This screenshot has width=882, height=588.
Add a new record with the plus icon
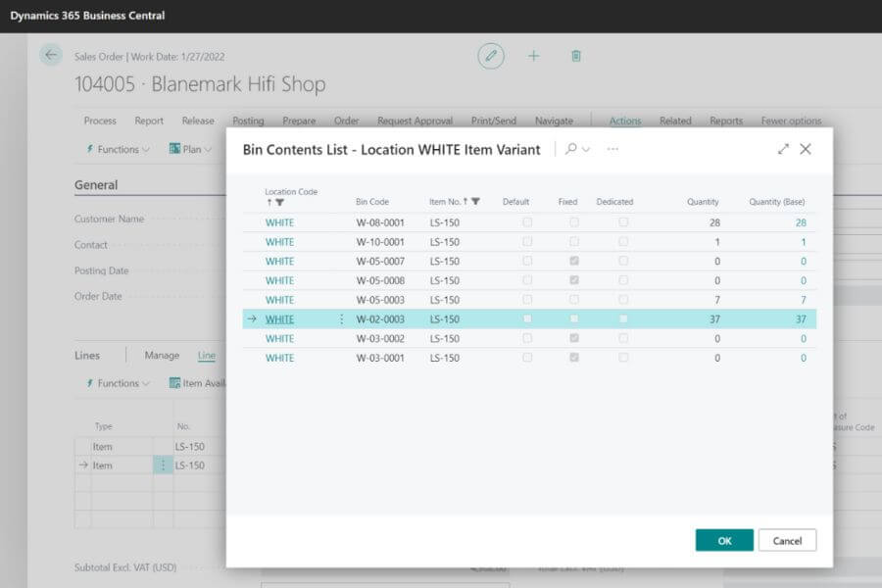533,56
